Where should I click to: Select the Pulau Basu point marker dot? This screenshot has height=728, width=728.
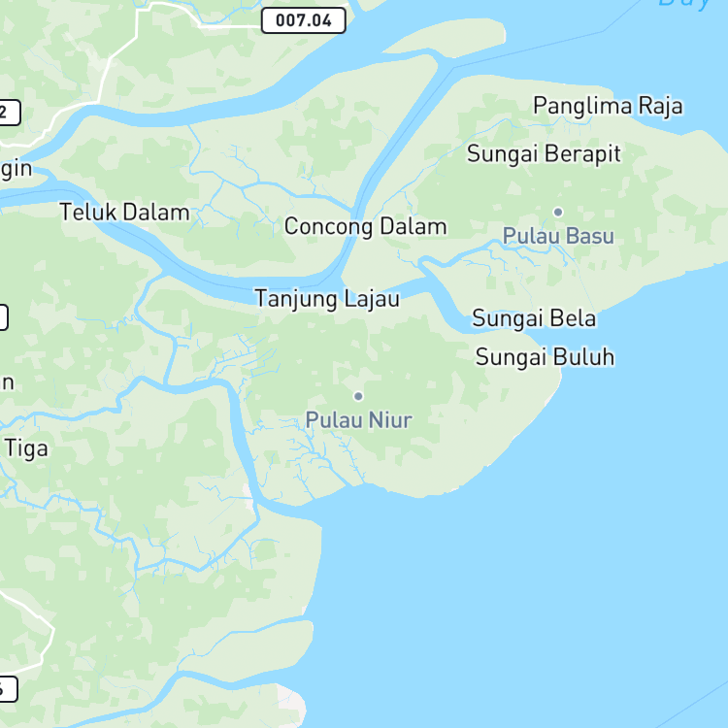tap(558, 213)
